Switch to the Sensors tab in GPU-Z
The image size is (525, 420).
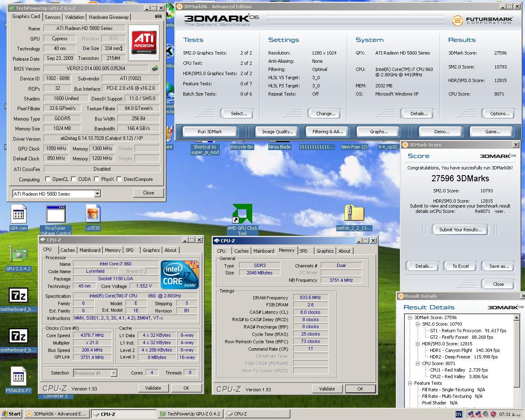pos(52,17)
